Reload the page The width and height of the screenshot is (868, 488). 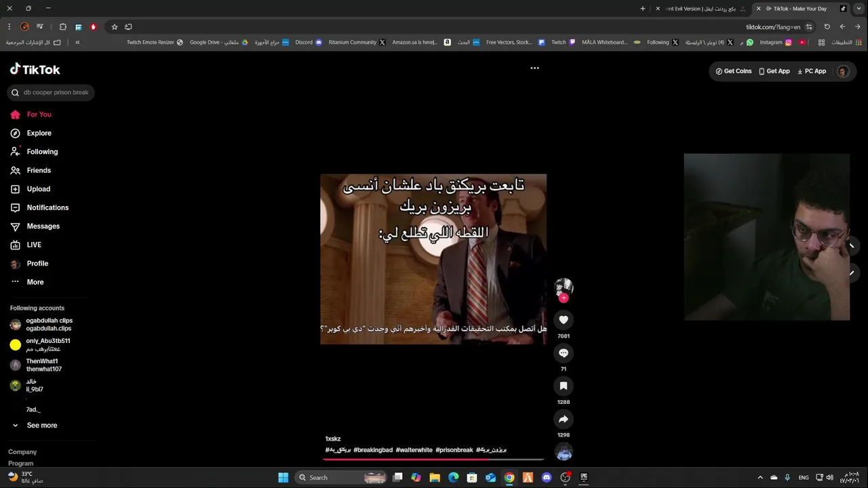click(x=827, y=27)
